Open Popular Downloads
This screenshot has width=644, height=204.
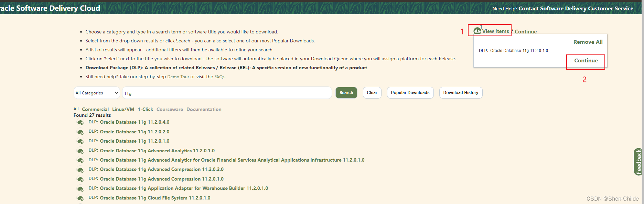(410, 93)
